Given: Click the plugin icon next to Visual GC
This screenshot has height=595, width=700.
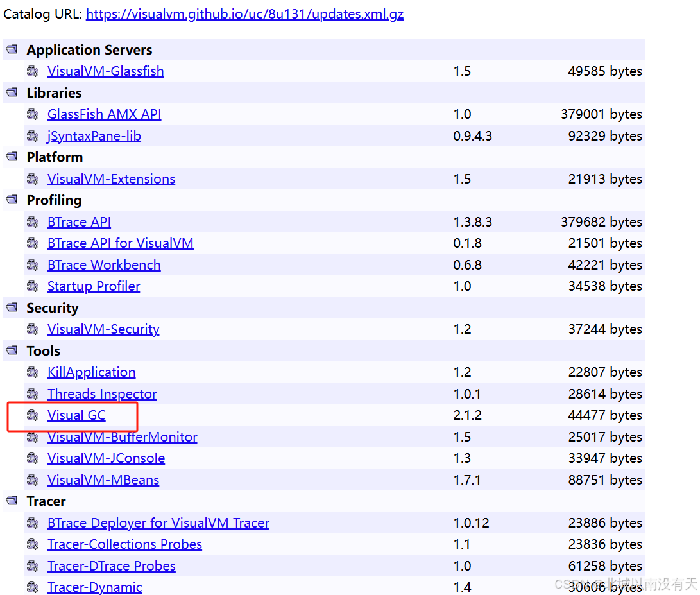Looking at the screenshot, I should (x=33, y=415).
